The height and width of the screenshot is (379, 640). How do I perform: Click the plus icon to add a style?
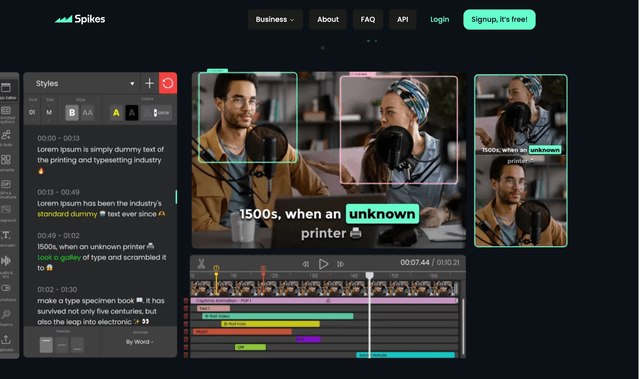click(149, 83)
